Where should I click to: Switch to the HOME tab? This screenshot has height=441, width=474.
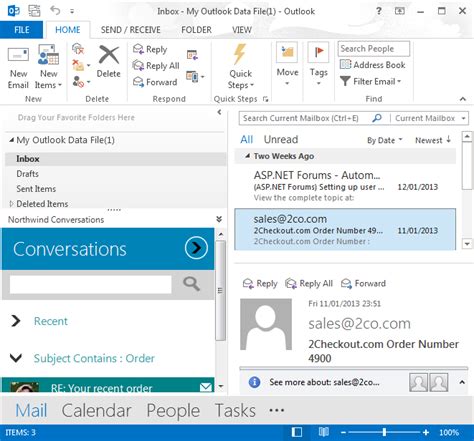point(68,30)
